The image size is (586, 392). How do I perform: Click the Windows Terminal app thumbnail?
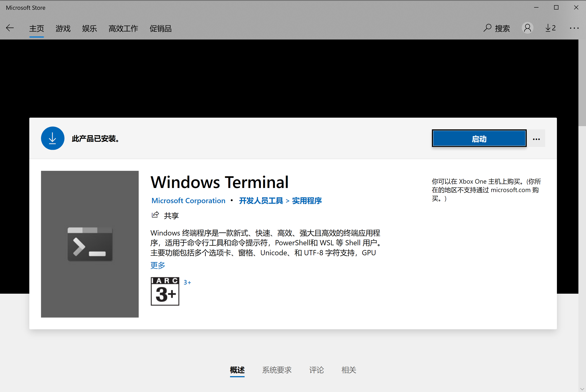point(90,244)
